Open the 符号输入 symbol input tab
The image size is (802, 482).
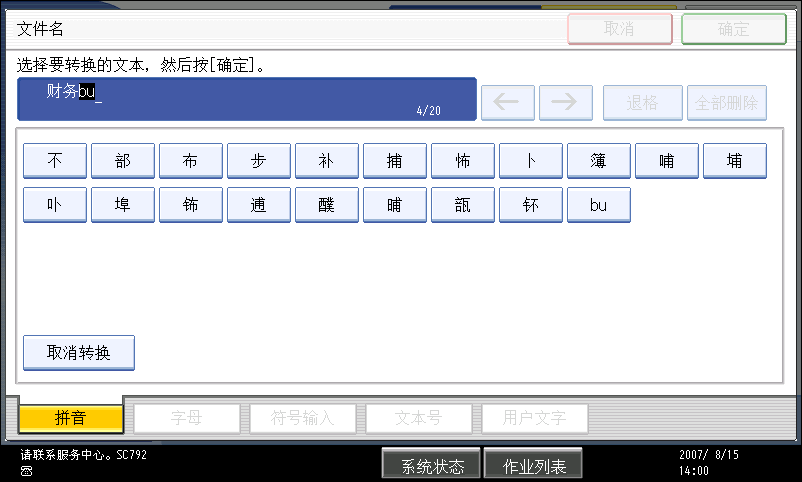click(303, 418)
